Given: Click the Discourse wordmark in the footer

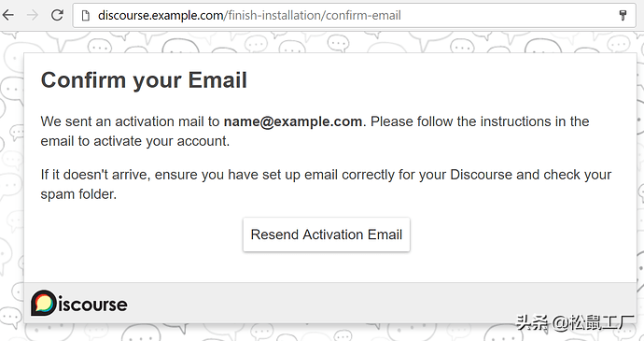Looking at the screenshot, I should tap(92, 305).
